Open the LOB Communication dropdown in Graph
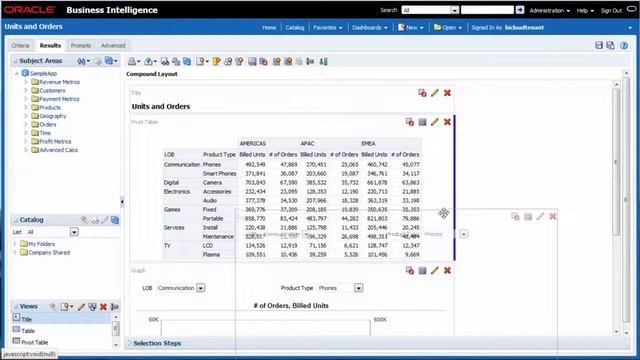The image size is (640, 360). pos(200,288)
